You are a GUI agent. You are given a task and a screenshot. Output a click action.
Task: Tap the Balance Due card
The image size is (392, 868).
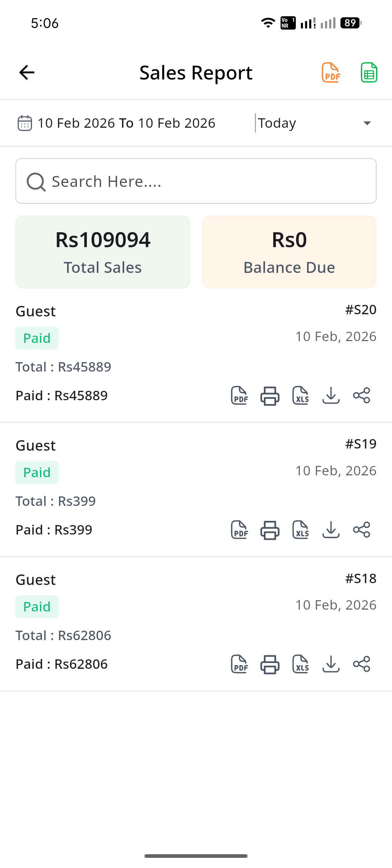coord(289,252)
